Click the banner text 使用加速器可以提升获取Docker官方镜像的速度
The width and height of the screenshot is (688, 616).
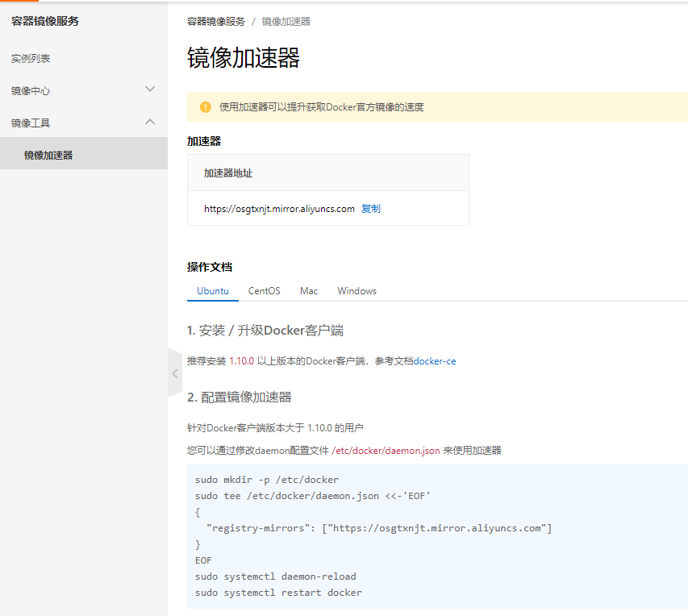point(322,107)
